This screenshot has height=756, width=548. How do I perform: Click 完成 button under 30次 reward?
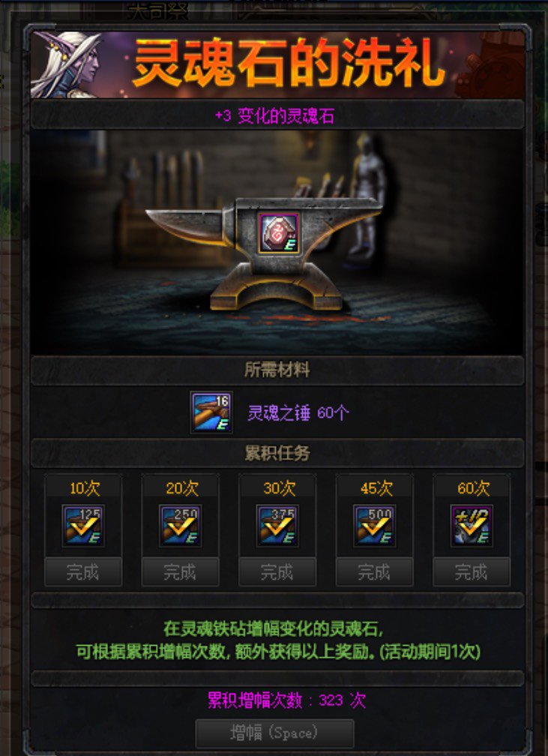pos(277,571)
